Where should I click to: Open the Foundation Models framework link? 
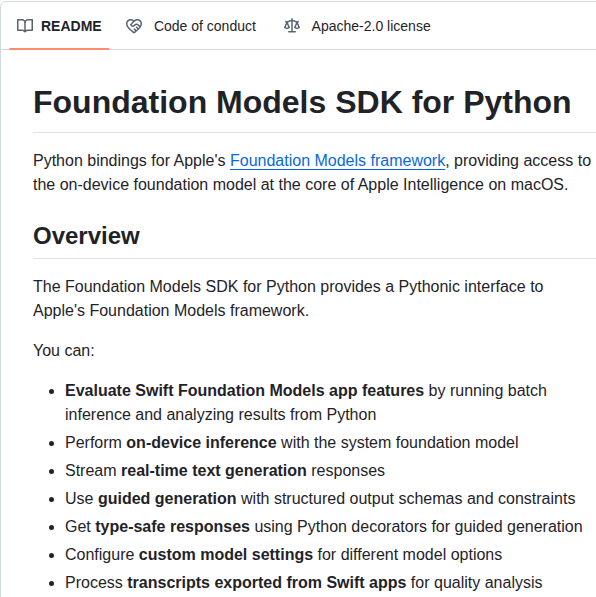click(337, 161)
